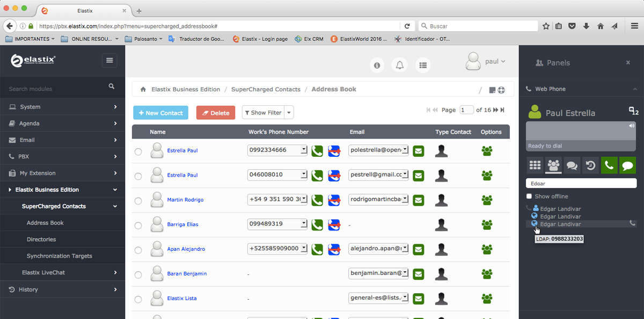Toggle the sidebar with the hamburger button
Image resolution: width=644 pixels, height=319 pixels.
[109, 61]
